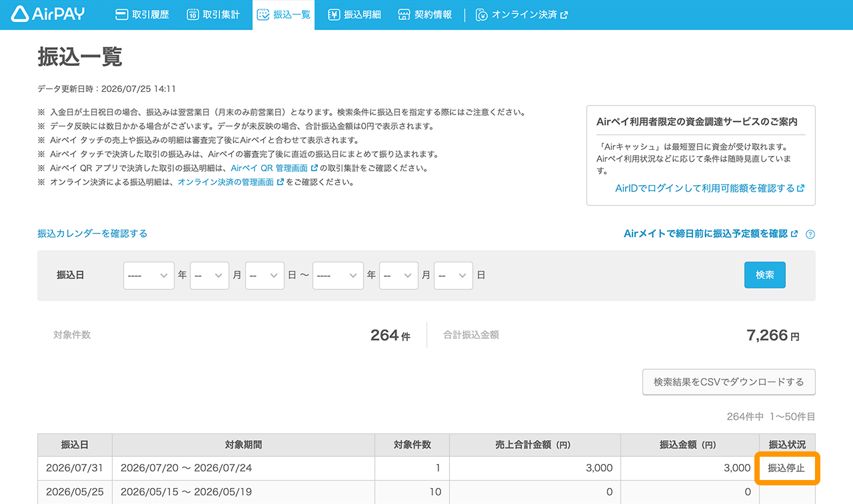Click period 2026/07/20 ～ 2026/07/24
The height and width of the screenshot is (504, 853).
pos(187,468)
